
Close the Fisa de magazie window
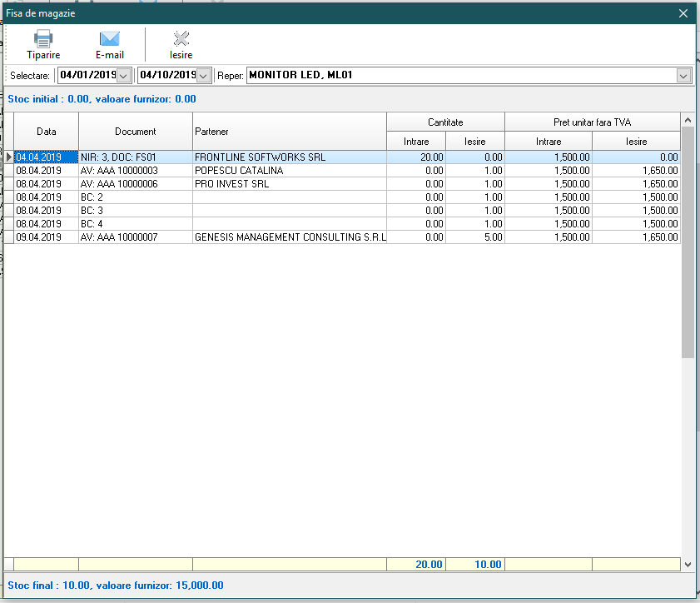(683, 13)
